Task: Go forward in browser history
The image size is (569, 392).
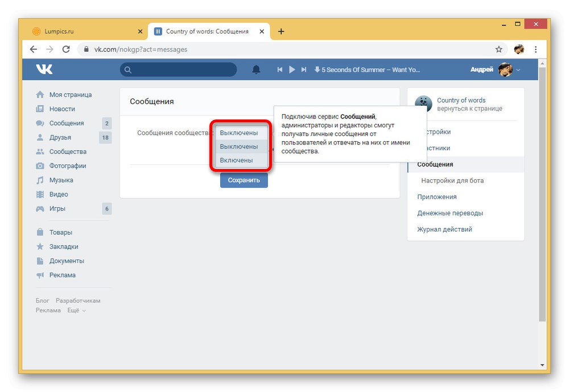Action: tap(50, 49)
